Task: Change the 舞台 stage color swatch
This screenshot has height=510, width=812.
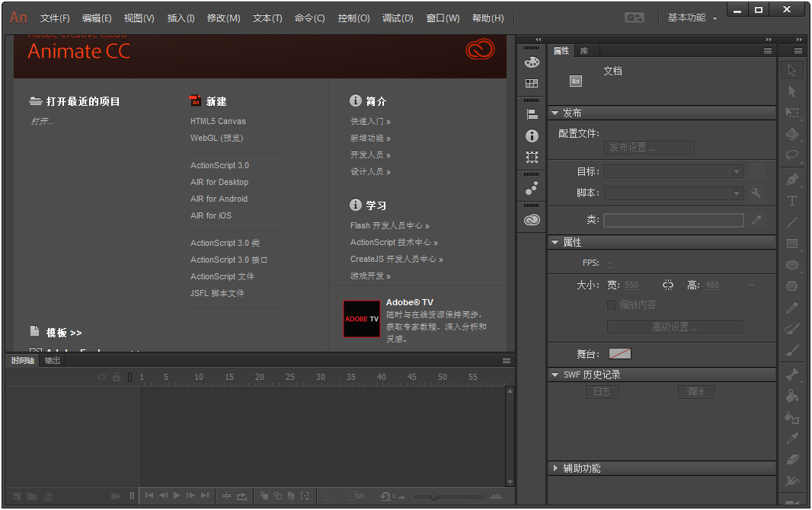Action: pyautogui.click(x=619, y=353)
